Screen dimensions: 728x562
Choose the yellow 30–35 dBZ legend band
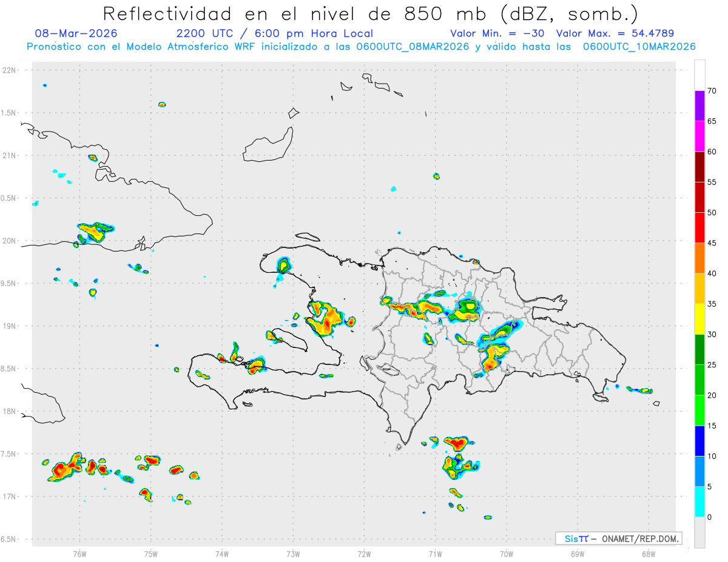click(699, 319)
